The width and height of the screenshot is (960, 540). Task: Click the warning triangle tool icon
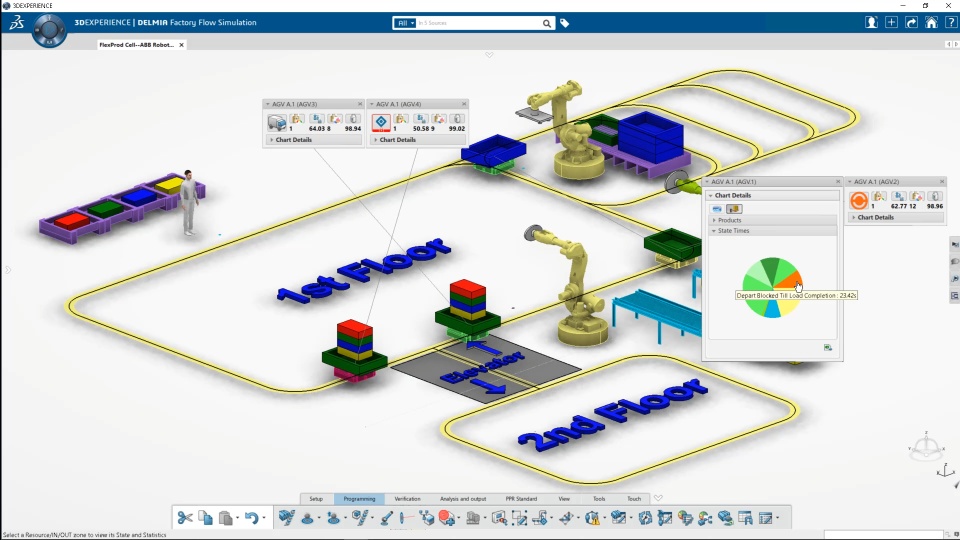(x=592, y=518)
